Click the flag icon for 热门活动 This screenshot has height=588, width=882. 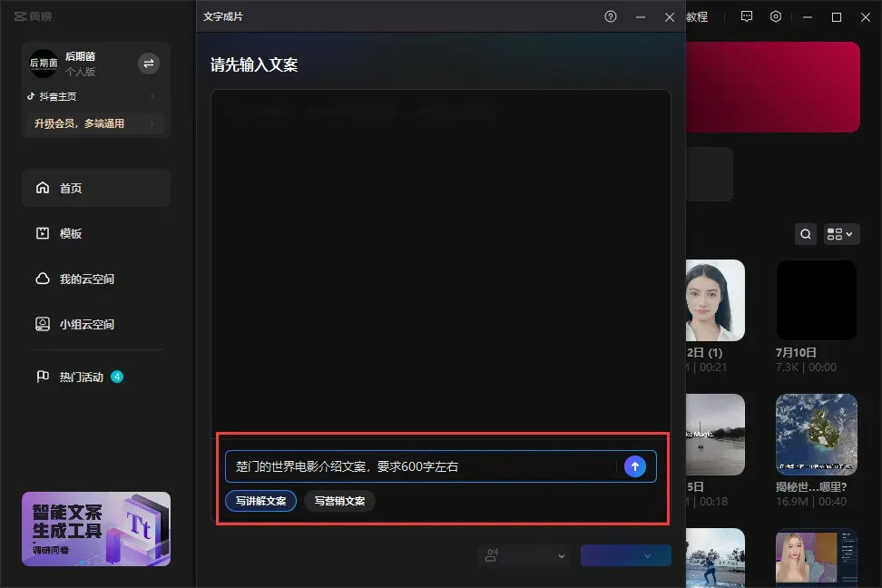(x=43, y=377)
